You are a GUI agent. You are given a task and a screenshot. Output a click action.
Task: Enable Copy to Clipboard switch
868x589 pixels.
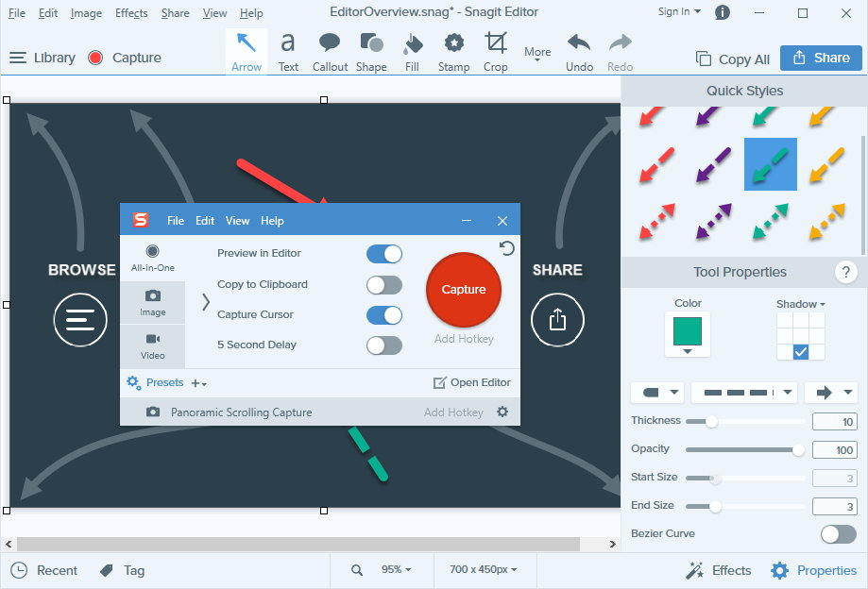tap(384, 285)
